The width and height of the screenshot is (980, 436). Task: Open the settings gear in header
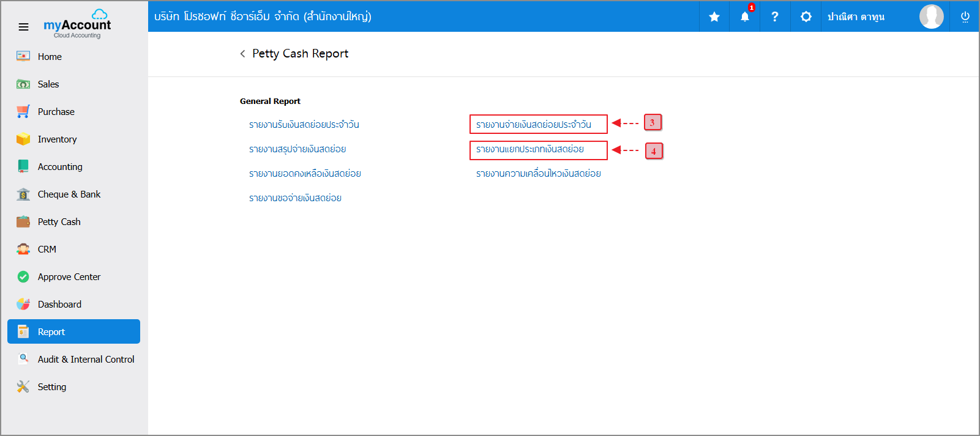click(806, 17)
